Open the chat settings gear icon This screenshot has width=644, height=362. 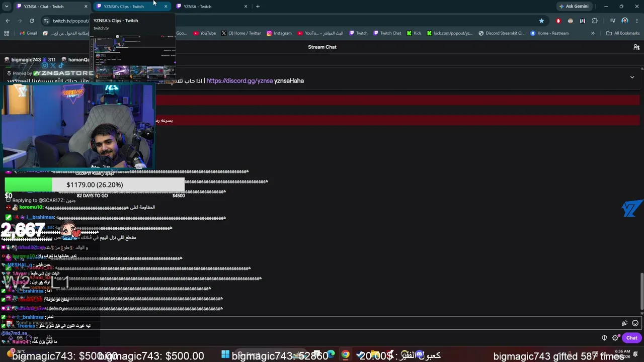click(615, 338)
